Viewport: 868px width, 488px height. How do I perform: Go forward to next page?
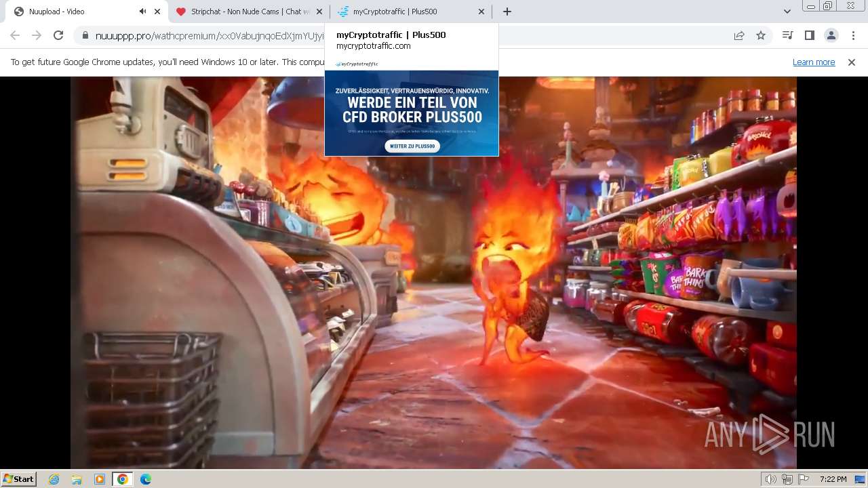(37, 35)
